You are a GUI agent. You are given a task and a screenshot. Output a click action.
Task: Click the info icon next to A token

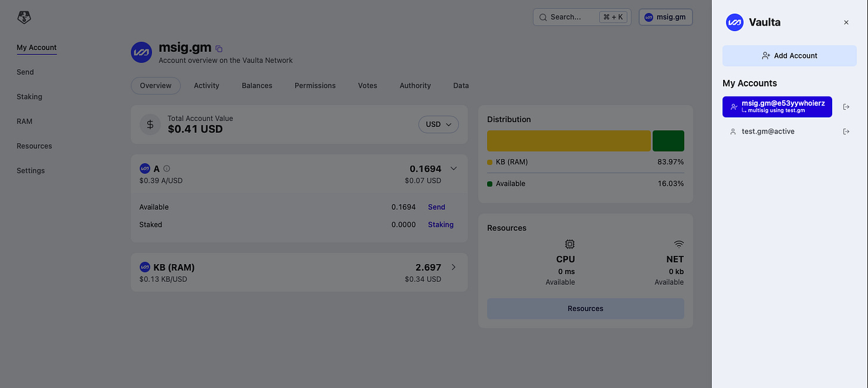click(x=167, y=169)
